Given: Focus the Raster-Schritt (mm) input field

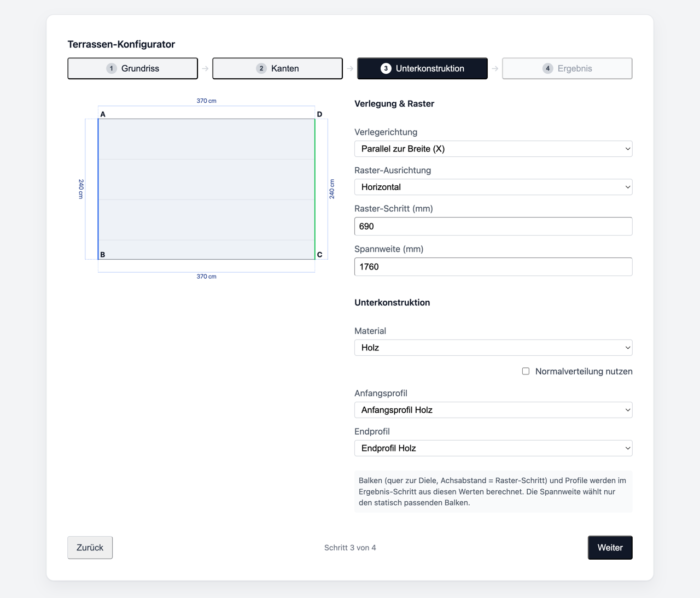Looking at the screenshot, I should [x=493, y=226].
